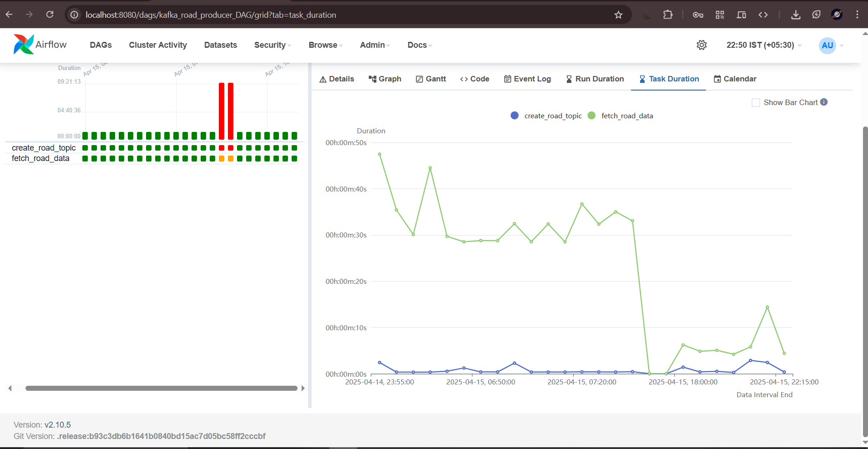Expand the Browse dropdown menu
This screenshot has width=868, height=449.
pyautogui.click(x=325, y=45)
